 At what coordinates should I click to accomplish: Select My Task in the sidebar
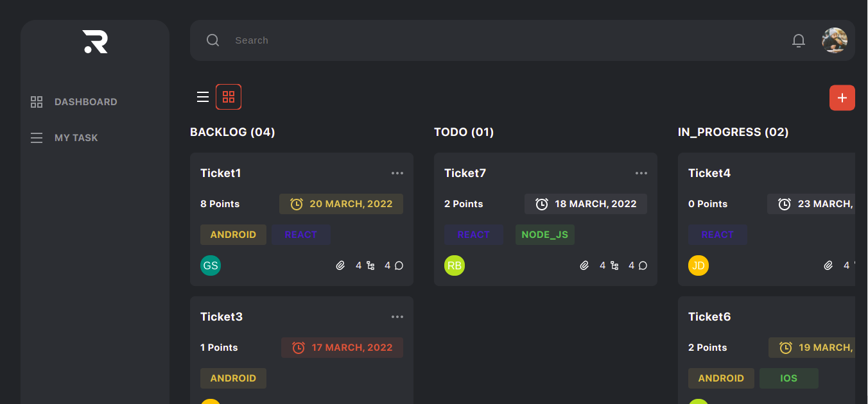[x=76, y=137]
